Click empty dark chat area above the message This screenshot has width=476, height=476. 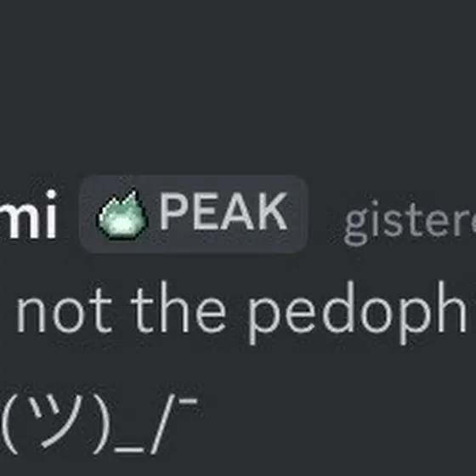(x=238, y=85)
